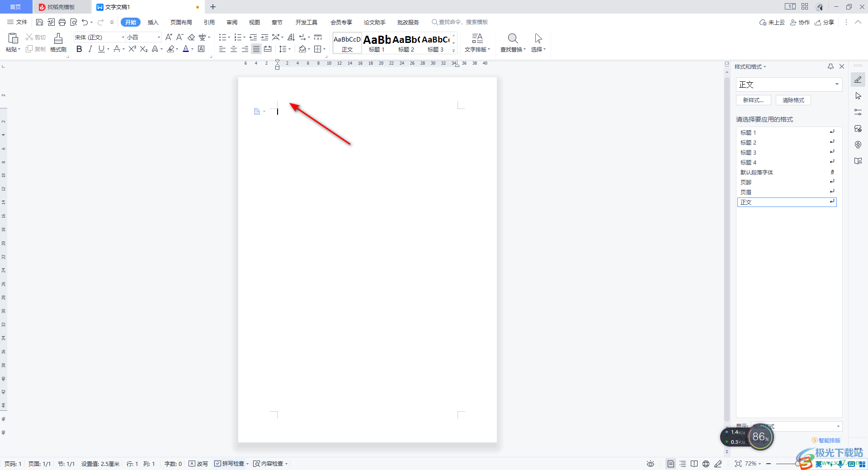The height and width of the screenshot is (470, 868).
Task: Select the Format Painter (格式刷) tool
Action: click(x=58, y=42)
